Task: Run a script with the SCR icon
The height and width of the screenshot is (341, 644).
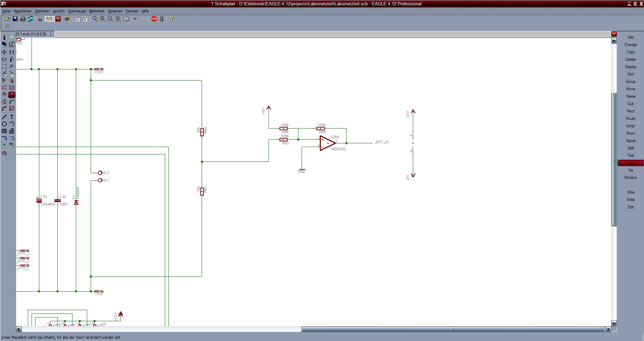Action: (77, 19)
